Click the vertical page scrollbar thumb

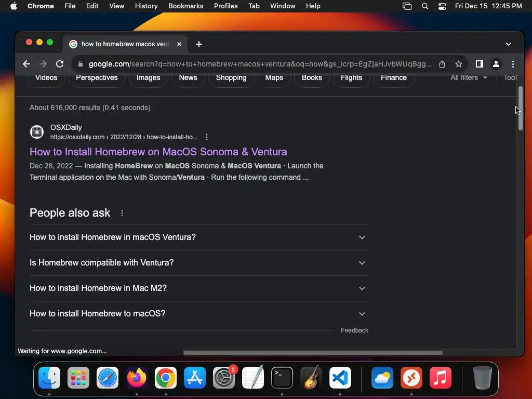pos(521,108)
